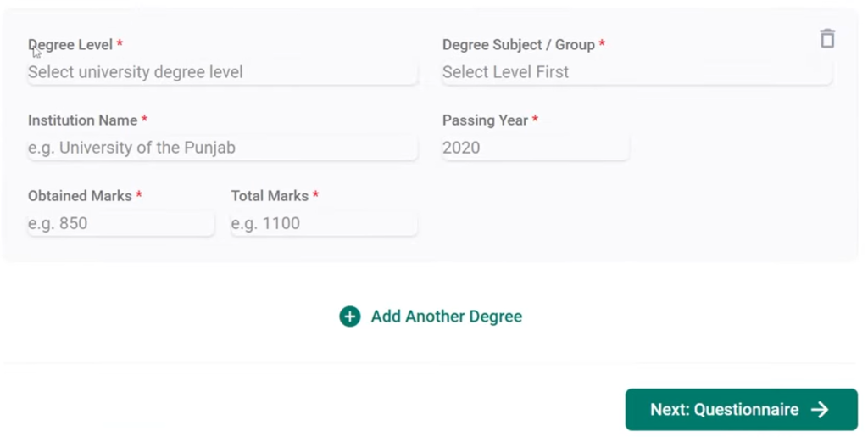The width and height of the screenshot is (868, 437).
Task: Click red asterisk beside Total Marks
Action: (315, 195)
